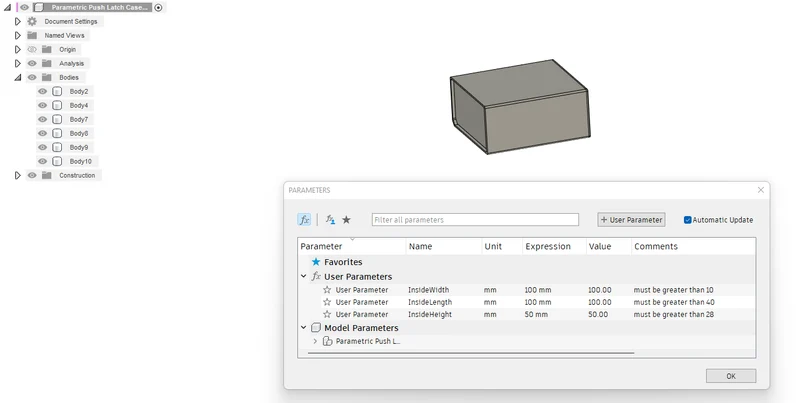
Task: Click the Filter all parameters field
Action: pos(475,219)
